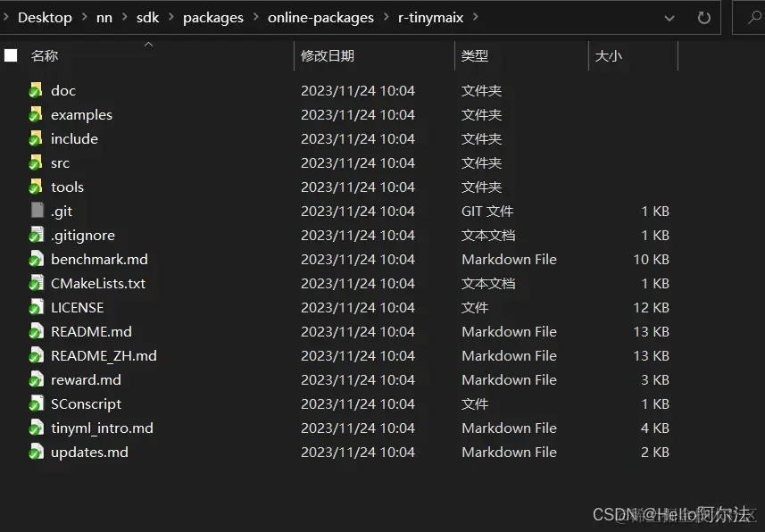The height and width of the screenshot is (532, 765).
Task: Select the tinyml_intro.md file name
Action: click(102, 428)
